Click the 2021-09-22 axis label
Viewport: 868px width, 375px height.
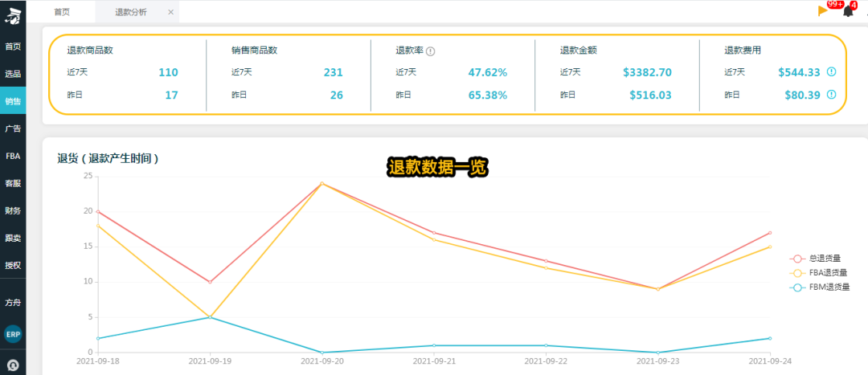(546, 361)
